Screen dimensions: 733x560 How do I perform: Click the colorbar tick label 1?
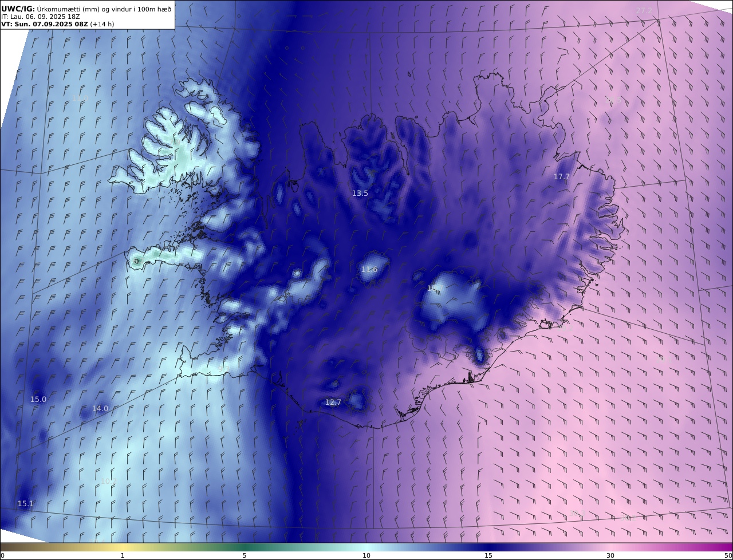click(123, 555)
